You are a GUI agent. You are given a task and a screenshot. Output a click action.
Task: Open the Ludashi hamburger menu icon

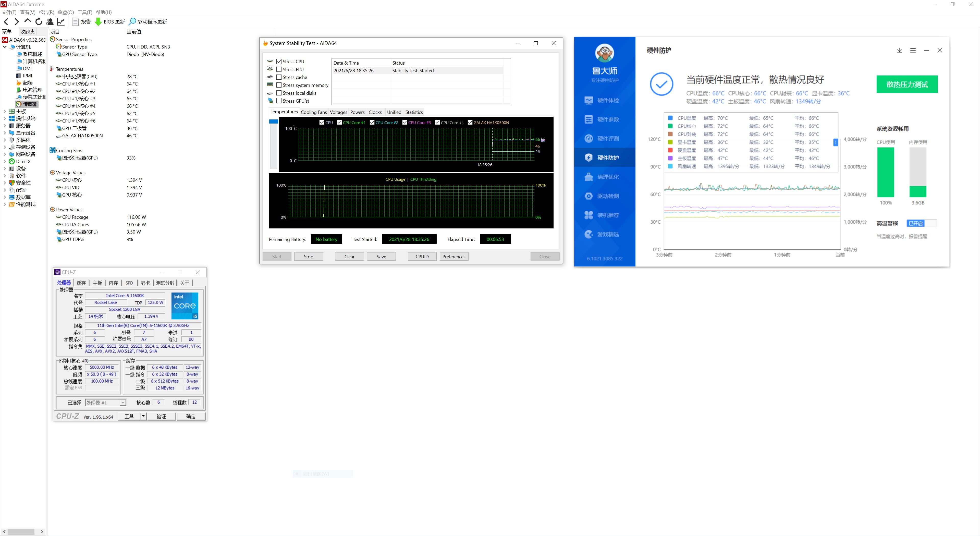(x=913, y=50)
